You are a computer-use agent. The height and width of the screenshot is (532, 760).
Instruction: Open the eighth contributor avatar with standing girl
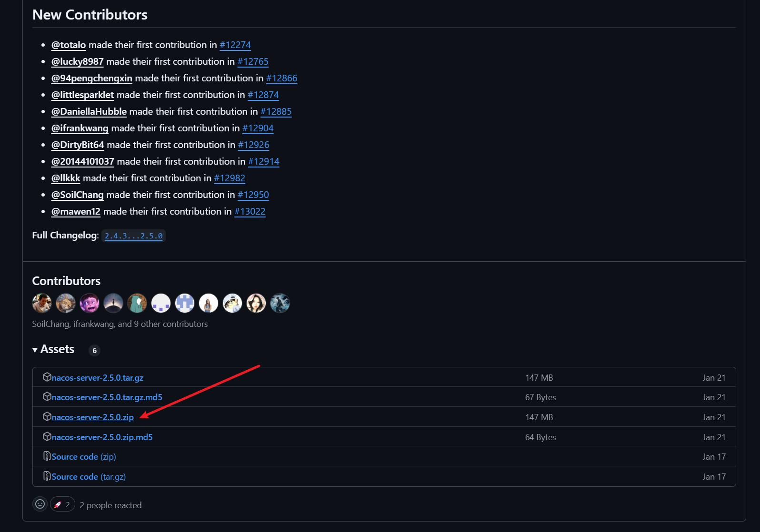click(x=209, y=303)
